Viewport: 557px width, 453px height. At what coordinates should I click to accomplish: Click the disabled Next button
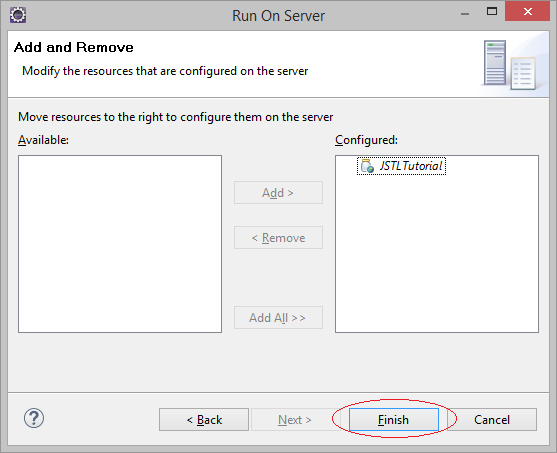295,420
